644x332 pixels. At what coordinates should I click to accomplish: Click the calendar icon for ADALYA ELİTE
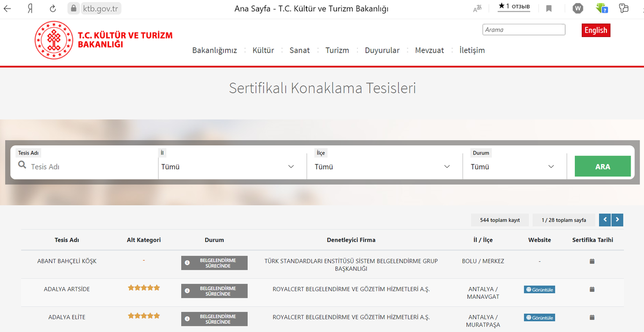(592, 318)
